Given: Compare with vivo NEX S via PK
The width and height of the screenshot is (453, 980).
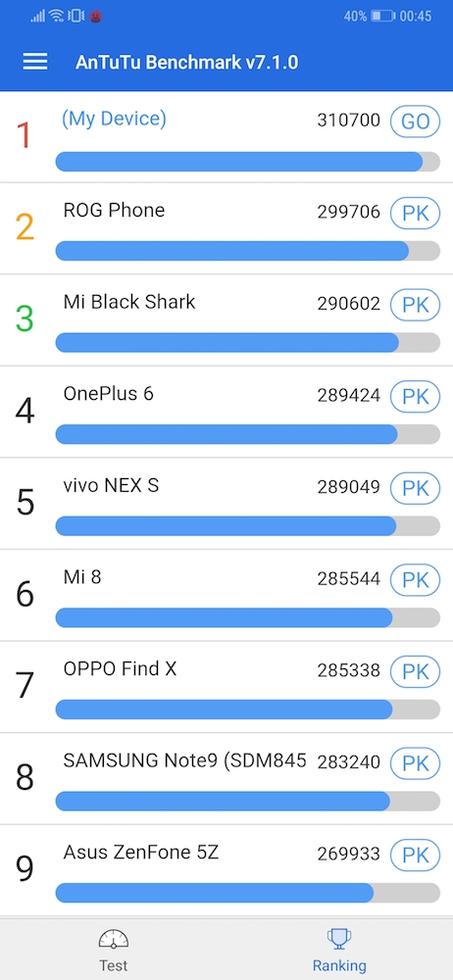Looking at the screenshot, I should [x=416, y=488].
